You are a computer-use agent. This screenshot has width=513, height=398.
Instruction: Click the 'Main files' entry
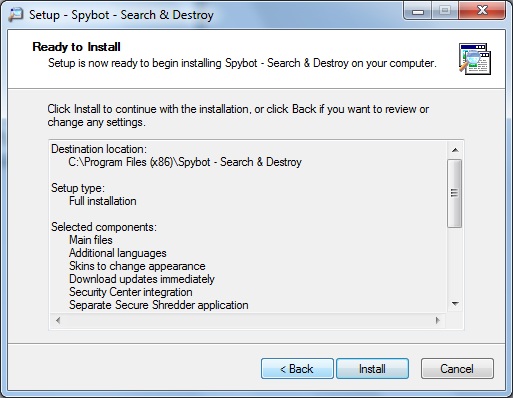tap(91, 240)
